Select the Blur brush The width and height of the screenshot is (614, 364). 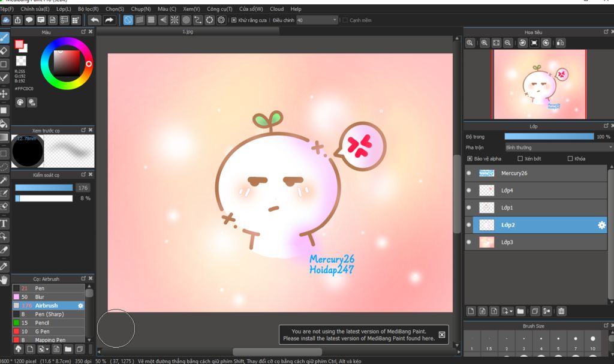[49, 297]
